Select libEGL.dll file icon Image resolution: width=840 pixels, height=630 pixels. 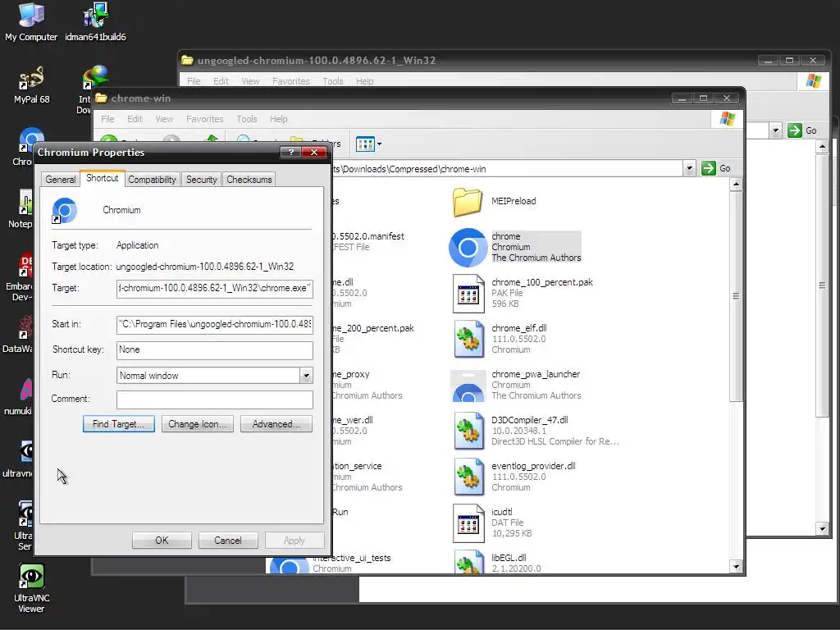pos(468,561)
